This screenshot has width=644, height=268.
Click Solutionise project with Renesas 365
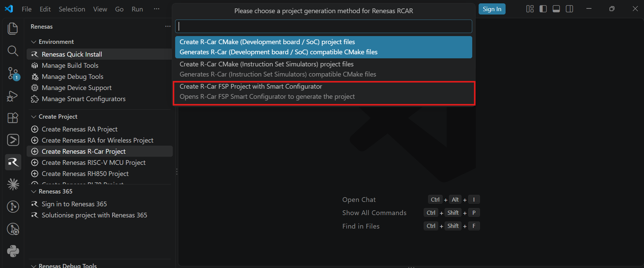99,215
